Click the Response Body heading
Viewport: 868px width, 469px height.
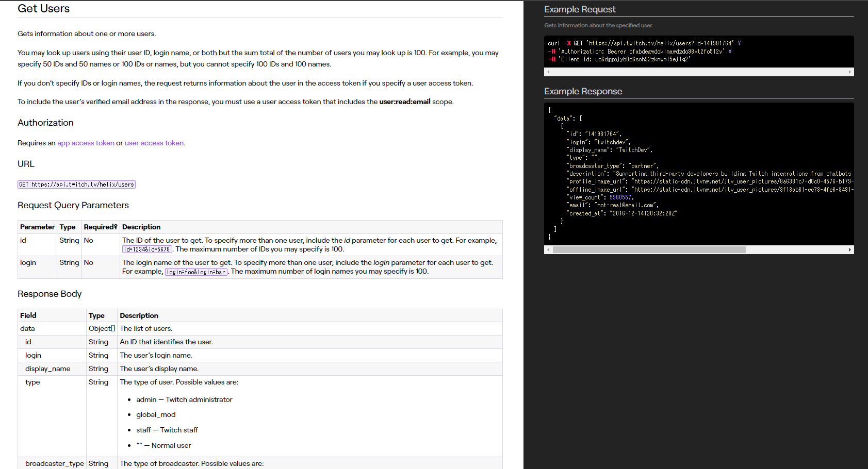[x=50, y=294]
